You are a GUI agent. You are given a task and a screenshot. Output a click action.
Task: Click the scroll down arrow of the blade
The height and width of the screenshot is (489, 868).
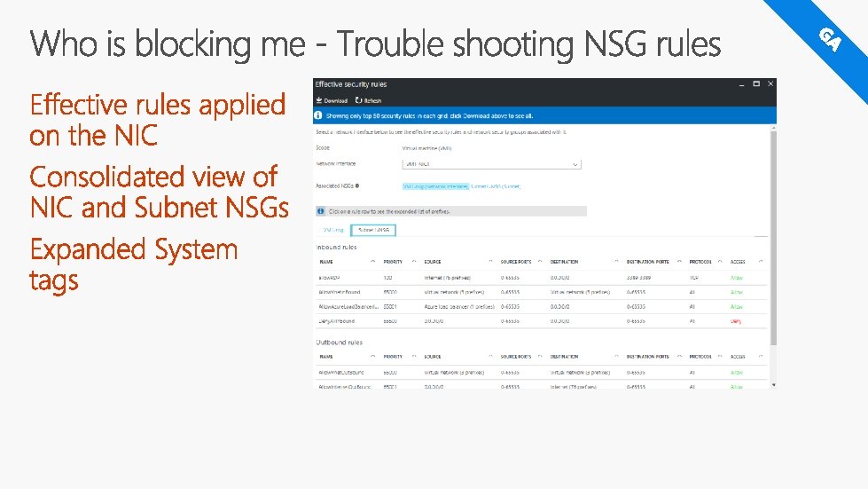[x=773, y=384]
